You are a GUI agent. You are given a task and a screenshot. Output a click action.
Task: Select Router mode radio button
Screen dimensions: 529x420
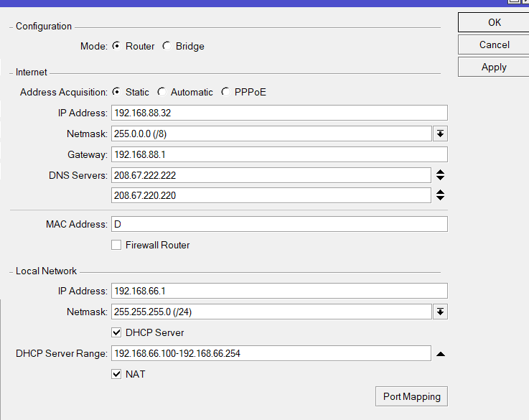[117, 46]
